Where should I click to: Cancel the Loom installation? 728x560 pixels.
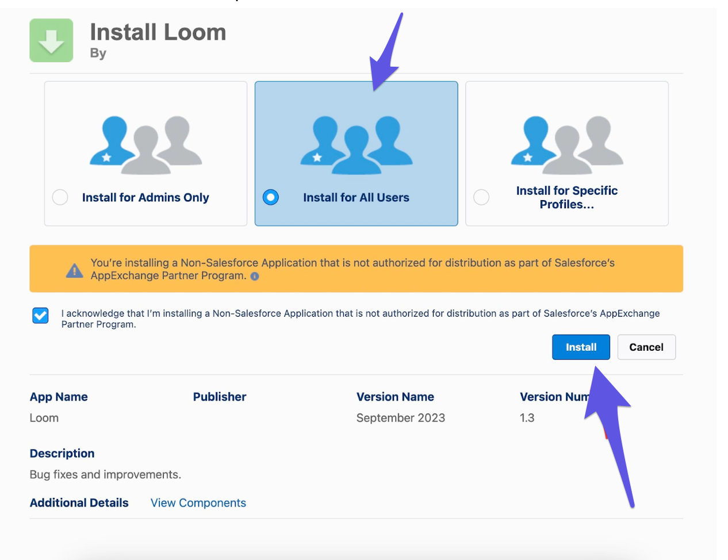tap(646, 347)
